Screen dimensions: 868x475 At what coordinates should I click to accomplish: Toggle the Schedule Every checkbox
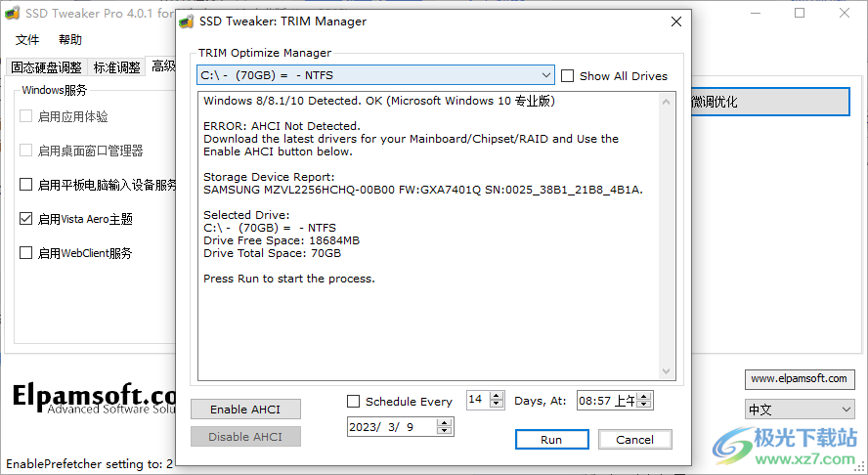353,401
